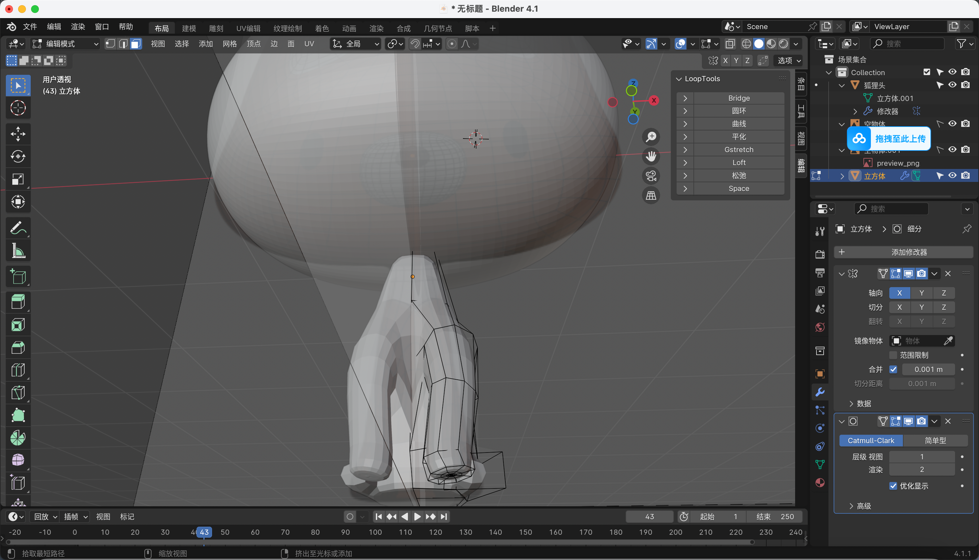Screen dimensions: 979x560
Task: Uncheck the 优化显示 checkbox
Action: click(x=893, y=486)
